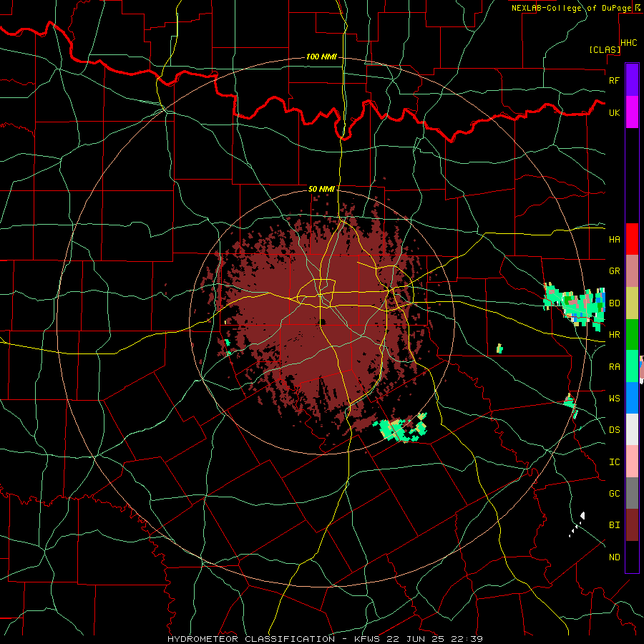This screenshot has width=644, height=644.
Task: Click the HYDROMETEOR CLASSIFICATION title text
Action: pyautogui.click(x=251, y=639)
